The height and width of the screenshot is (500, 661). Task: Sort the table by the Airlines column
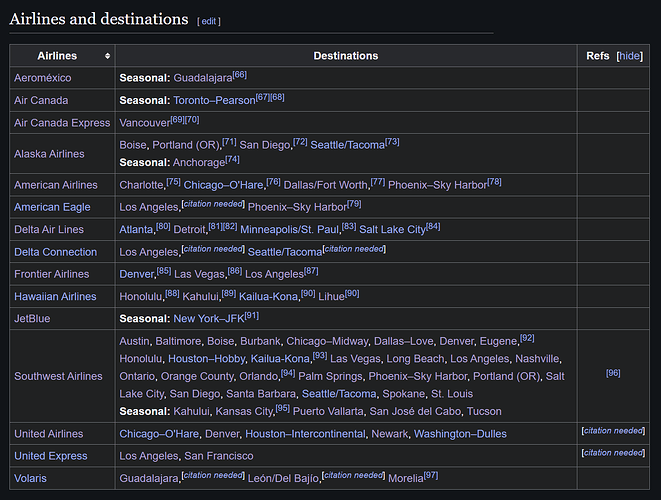click(x=107, y=56)
